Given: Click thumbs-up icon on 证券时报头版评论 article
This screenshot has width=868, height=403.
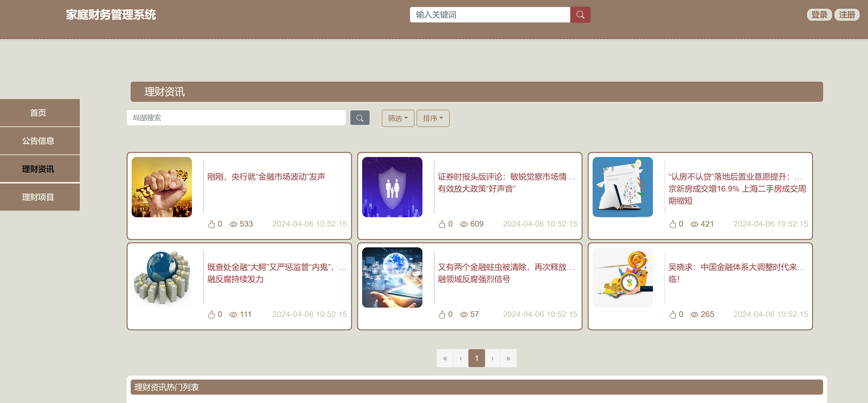Looking at the screenshot, I should point(442,224).
